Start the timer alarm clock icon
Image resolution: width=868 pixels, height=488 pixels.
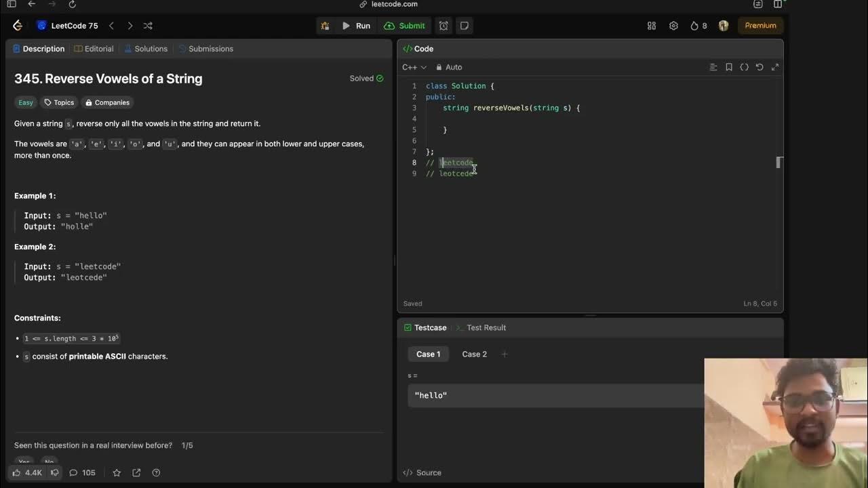coord(443,26)
